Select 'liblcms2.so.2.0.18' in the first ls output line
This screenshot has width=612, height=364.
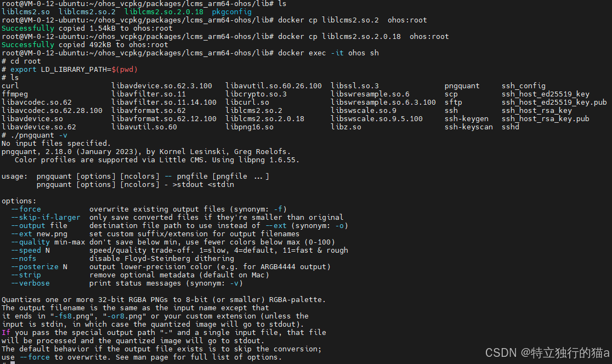coord(164,12)
